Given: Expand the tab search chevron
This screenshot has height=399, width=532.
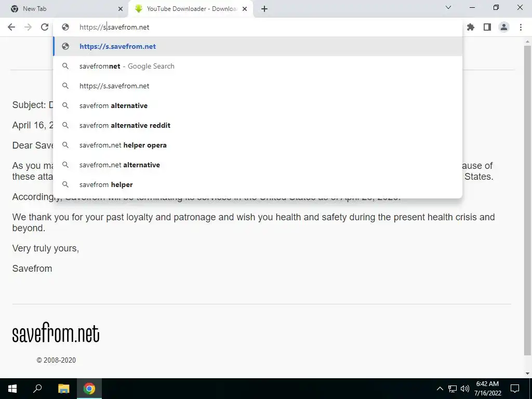Looking at the screenshot, I should click(x=448, y=7).
